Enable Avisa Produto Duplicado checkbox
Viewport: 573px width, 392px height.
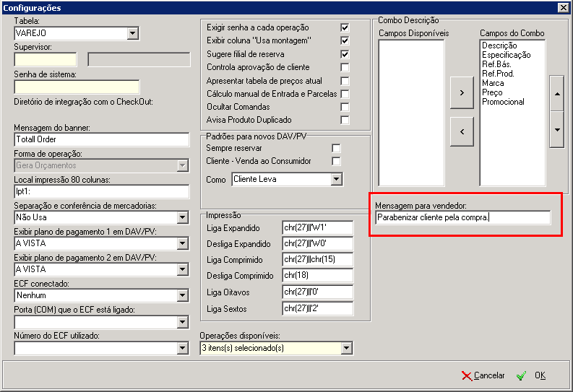click(344, 120)
